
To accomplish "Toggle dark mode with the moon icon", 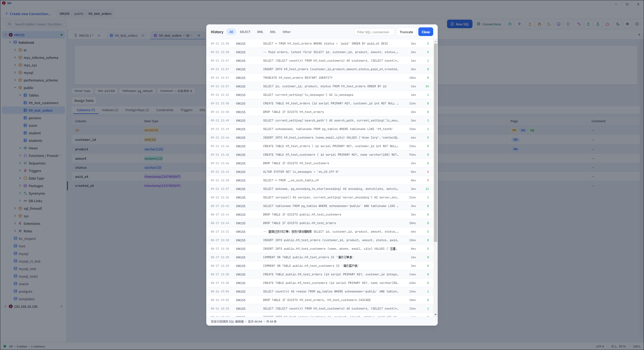I will [618, 24].
